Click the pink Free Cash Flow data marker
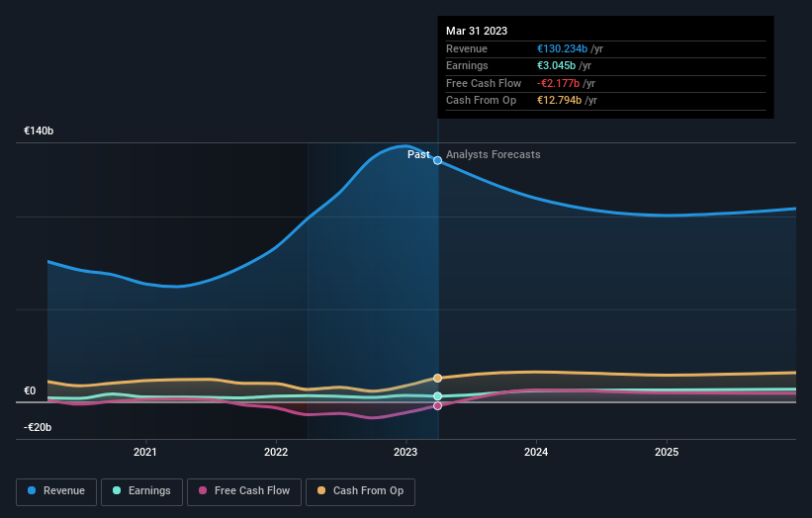 437,405
